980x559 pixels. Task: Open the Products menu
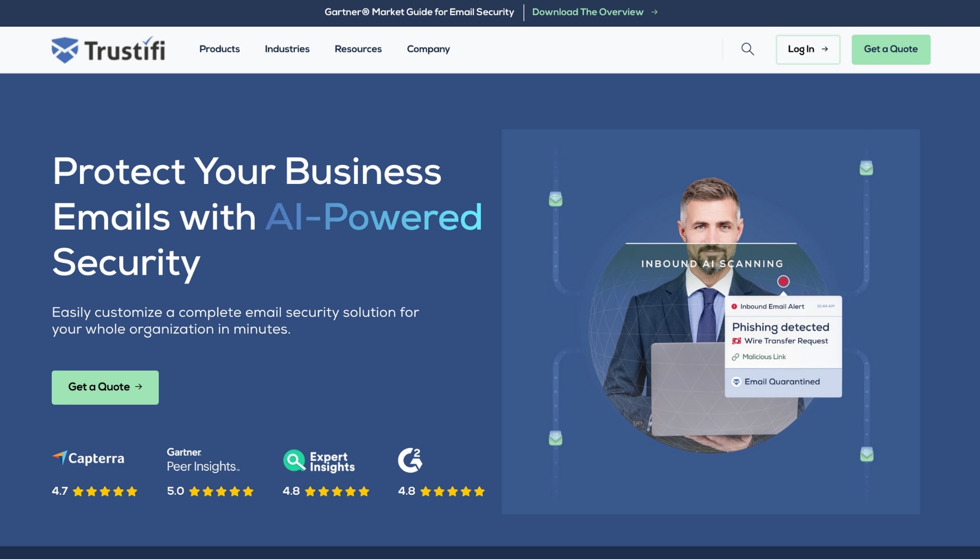pos(219,49)
